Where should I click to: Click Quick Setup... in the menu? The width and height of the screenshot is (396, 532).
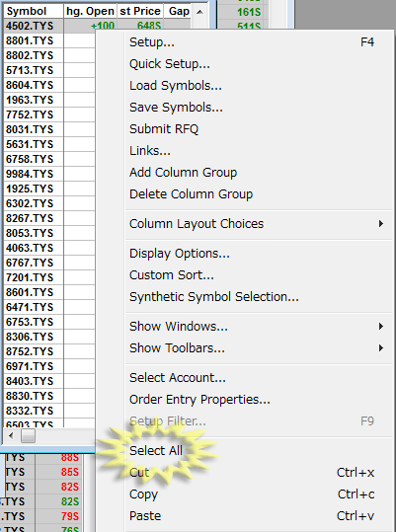(x=170, y=64)
